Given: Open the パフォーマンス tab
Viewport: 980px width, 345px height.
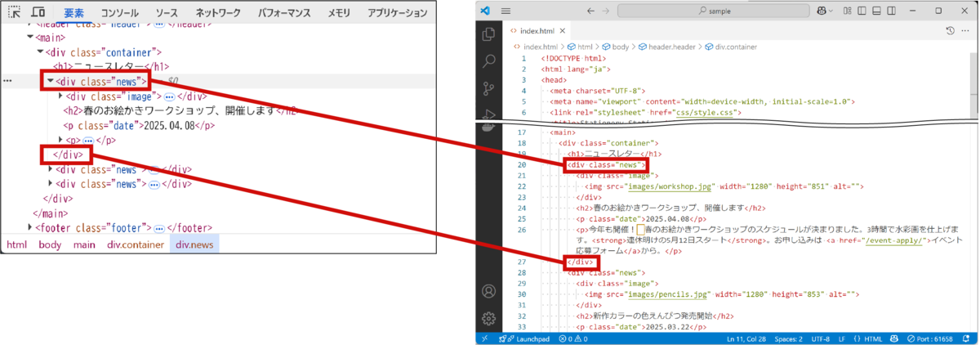Looking at the screenshot, I should tap(285, 13).
